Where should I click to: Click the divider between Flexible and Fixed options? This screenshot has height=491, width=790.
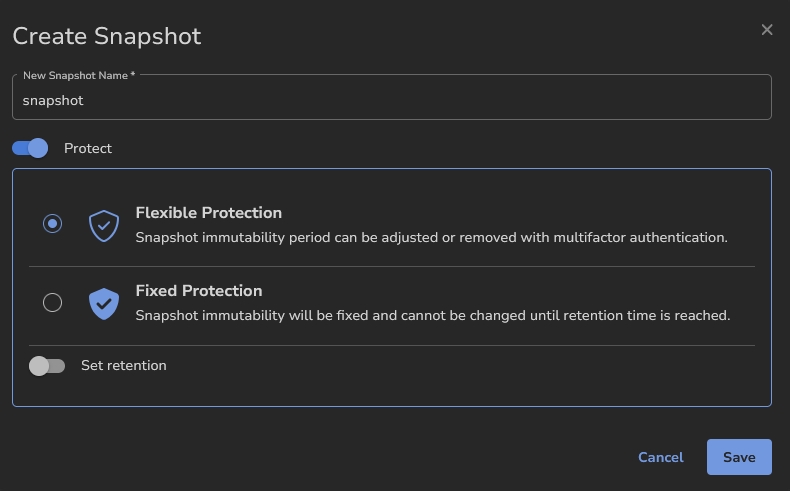pos(391,267)
